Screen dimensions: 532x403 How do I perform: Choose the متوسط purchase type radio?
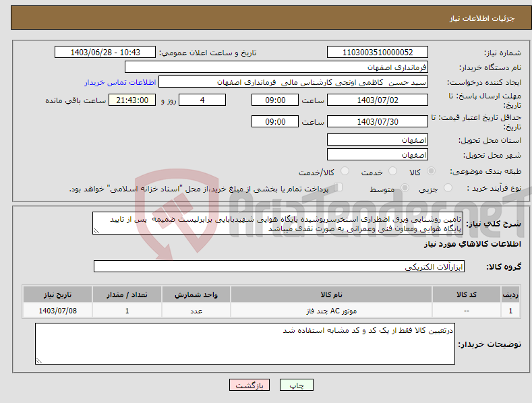405,187
